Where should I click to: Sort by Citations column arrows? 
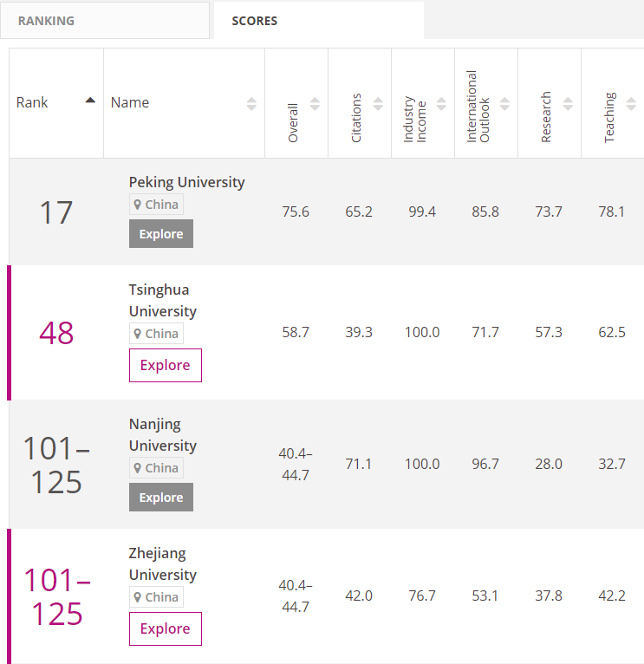378,103
